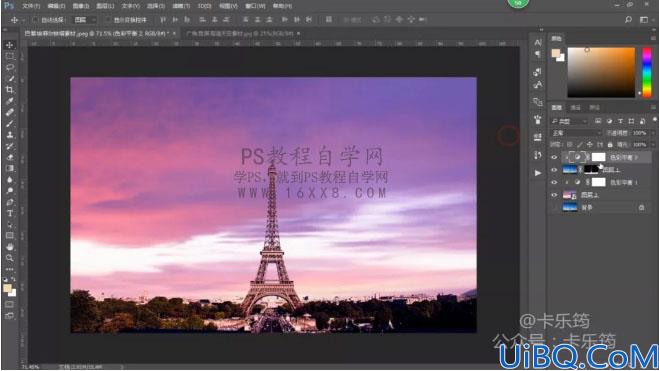Click the search icon in options bar
Viewport: 659px width, 371px height.
[x=628, y=19]
